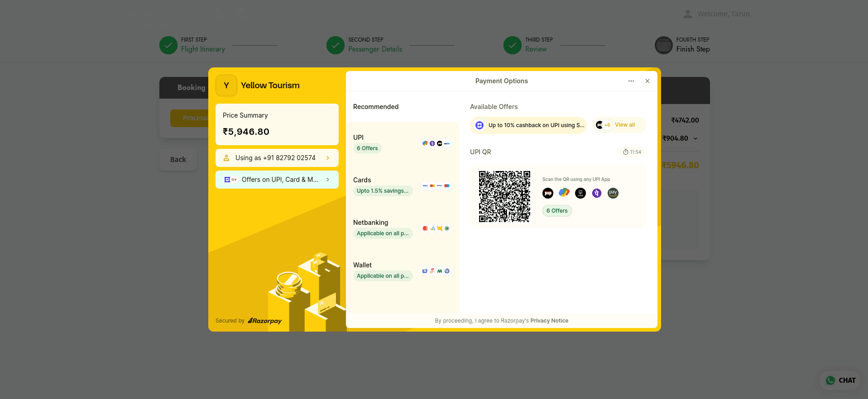
Task: Click the 10% cashback on UPI offer
Action: click(x=528, y=125)
